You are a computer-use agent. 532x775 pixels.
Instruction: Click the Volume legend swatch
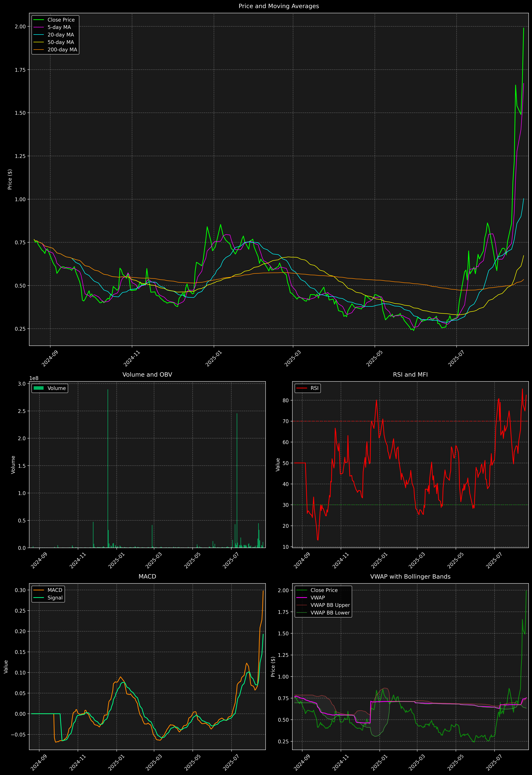click(x=39, y=388)
